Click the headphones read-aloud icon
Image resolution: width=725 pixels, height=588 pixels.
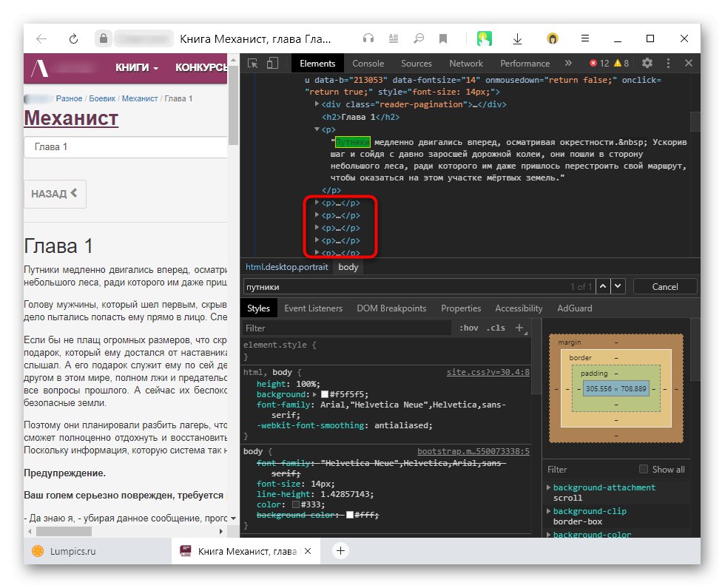[x=368, y=39]
